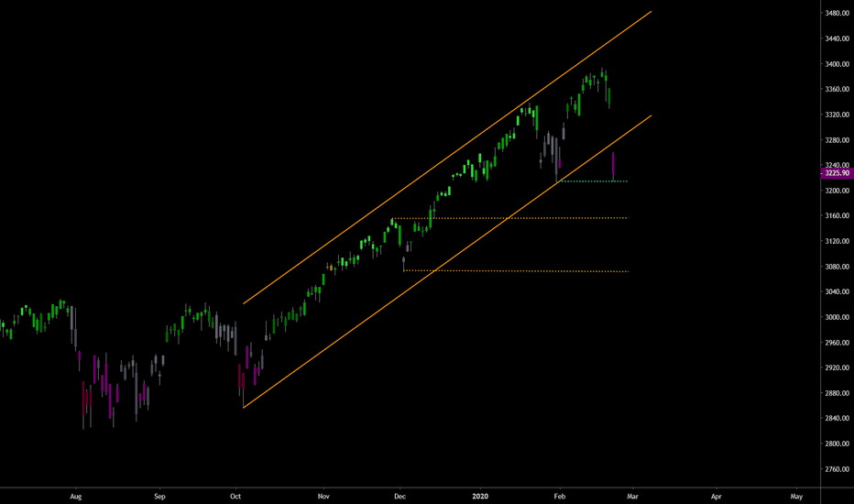Click the 3480.00 price axis label
854x504 pixels.
click(x=838, y=13)
